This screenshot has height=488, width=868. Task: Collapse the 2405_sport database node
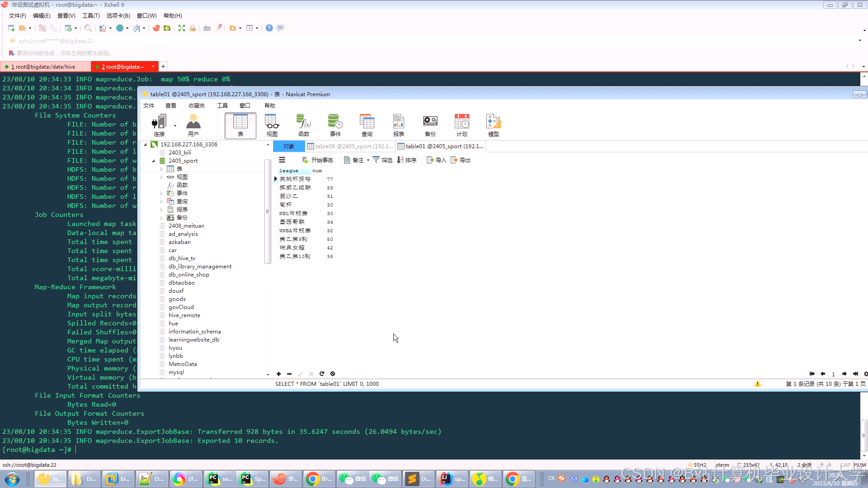point(153,161)
